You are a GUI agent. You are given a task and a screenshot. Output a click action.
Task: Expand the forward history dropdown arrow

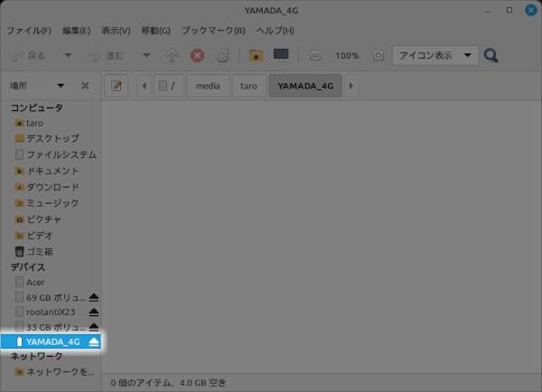(x=146, y=55)
